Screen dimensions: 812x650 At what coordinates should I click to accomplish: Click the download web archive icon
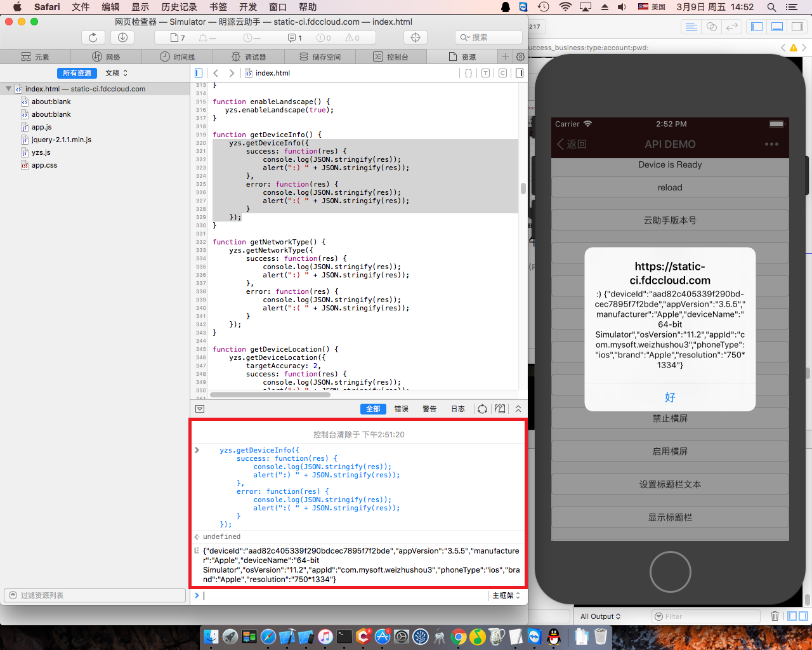click(x=122, y=37)
